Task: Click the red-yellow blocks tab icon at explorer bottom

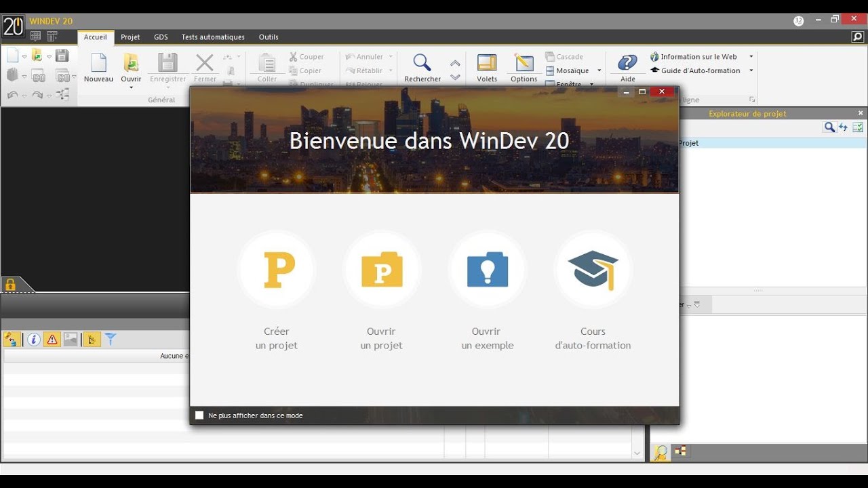Action: 680,451
